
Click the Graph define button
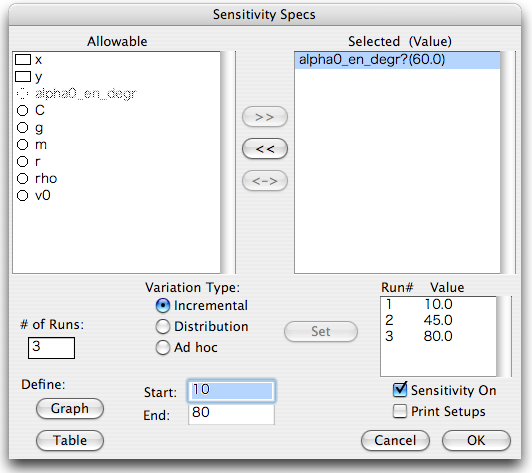(70, 409)
